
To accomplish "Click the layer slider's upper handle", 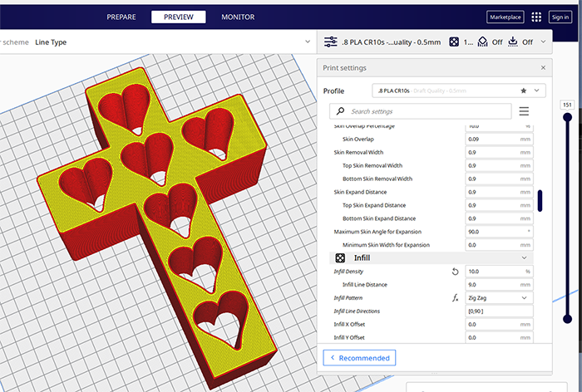I will tap(568, 117).
